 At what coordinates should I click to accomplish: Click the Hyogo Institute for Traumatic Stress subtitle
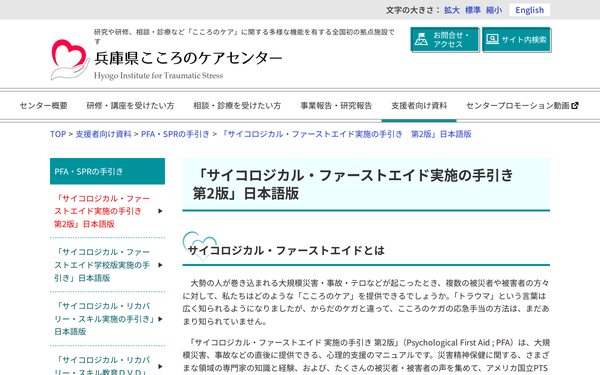click(x=158, y=75)
